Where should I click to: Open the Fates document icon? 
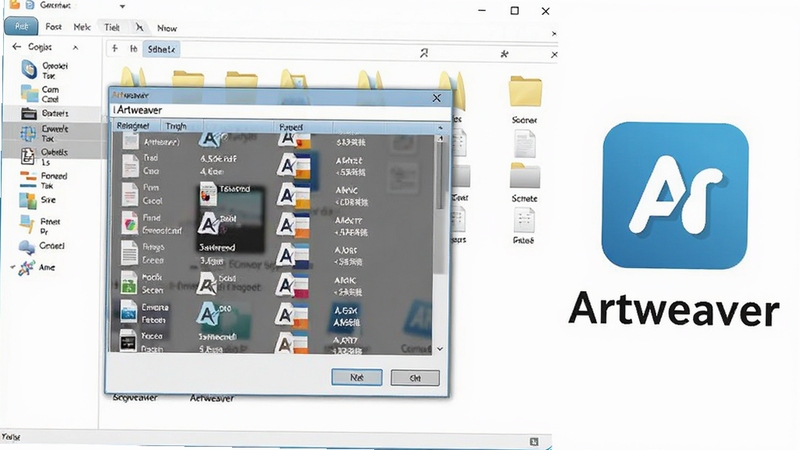tap(524, 220)
